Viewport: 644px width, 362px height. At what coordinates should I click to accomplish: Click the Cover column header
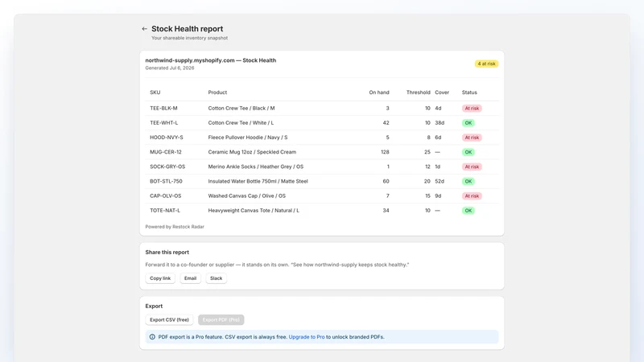pyautogui.click(x=442, y=93)
